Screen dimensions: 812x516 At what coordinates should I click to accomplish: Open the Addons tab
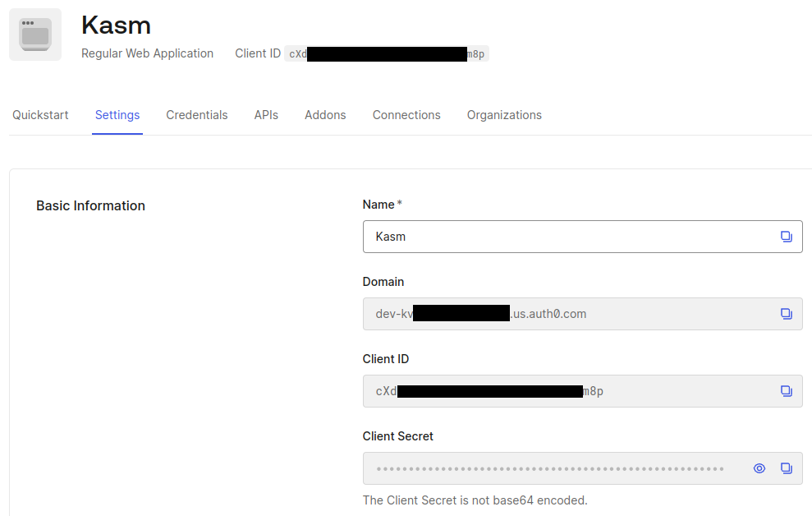pyautogui.click(x=325, y=115)
